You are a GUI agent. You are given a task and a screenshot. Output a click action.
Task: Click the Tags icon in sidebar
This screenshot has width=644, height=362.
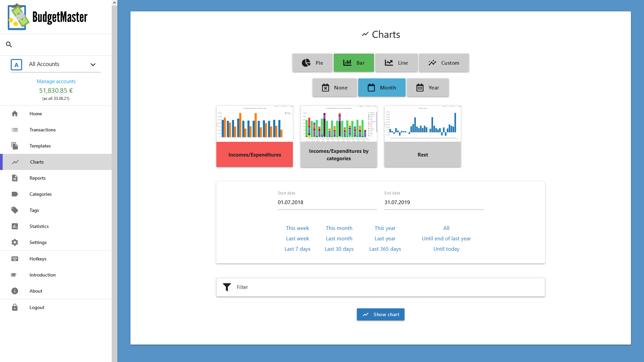[x=15, y=210]
